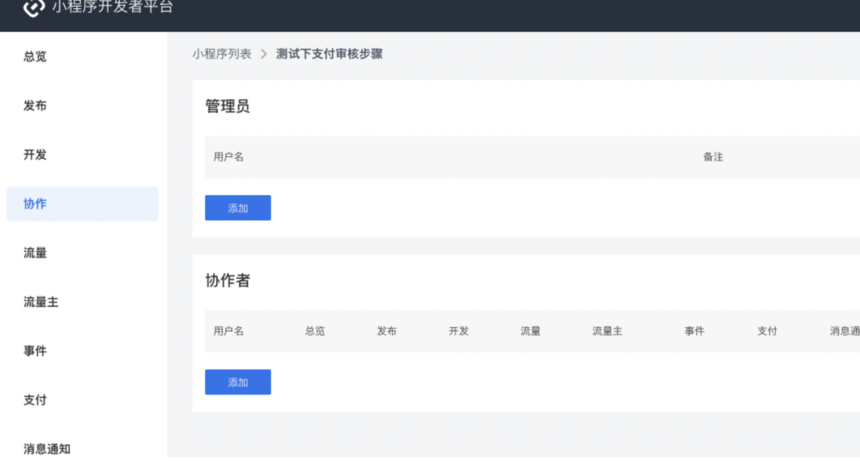860x461 pixels.
Task: Return to 小程序列表 via breadcrumb
Action: coord(222,54)
